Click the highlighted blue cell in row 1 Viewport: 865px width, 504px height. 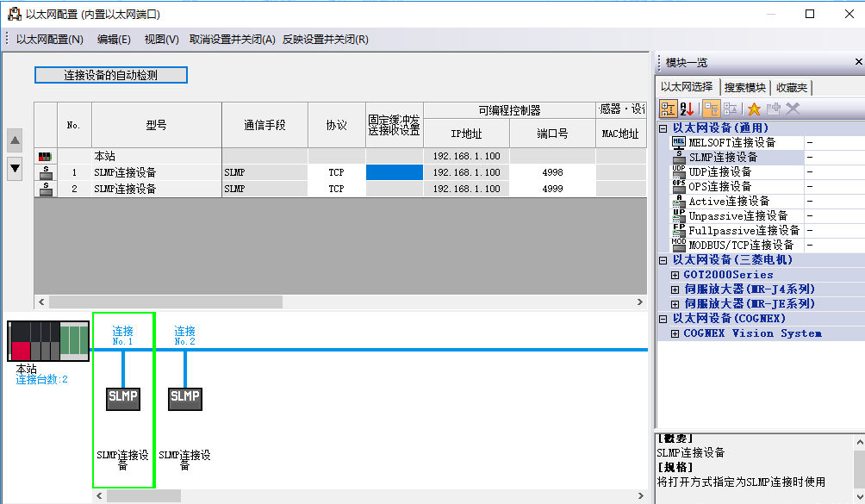click(395, 172)
